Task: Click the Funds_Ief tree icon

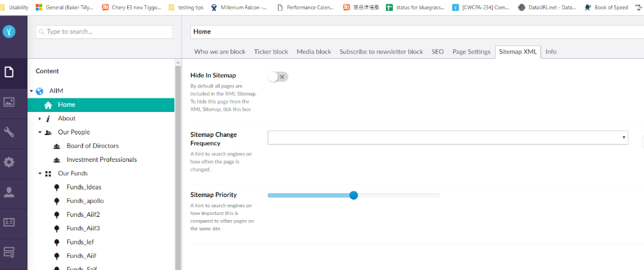Action: [x=57, y=242]
